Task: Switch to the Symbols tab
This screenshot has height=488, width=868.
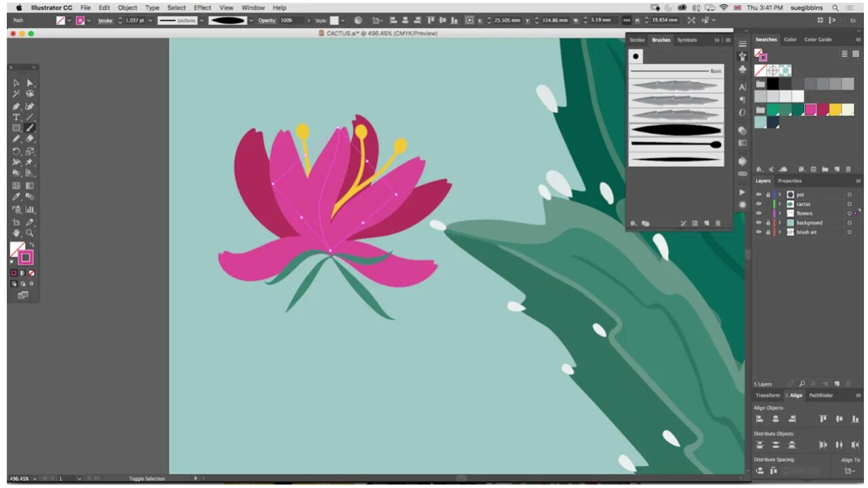Action: (687, 40)
